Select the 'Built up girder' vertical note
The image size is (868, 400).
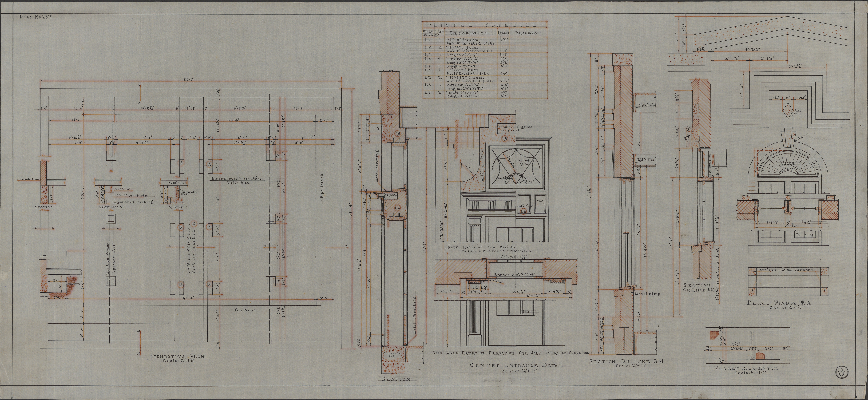pyautogui.click(x=108, y=258)
